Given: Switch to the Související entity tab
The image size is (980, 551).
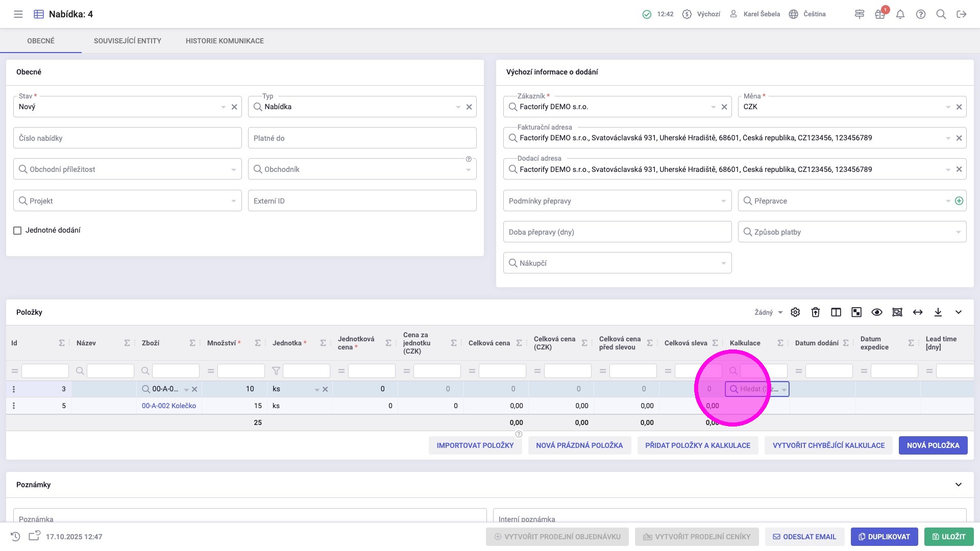Looking at the screenshot, I should [127, 41].
